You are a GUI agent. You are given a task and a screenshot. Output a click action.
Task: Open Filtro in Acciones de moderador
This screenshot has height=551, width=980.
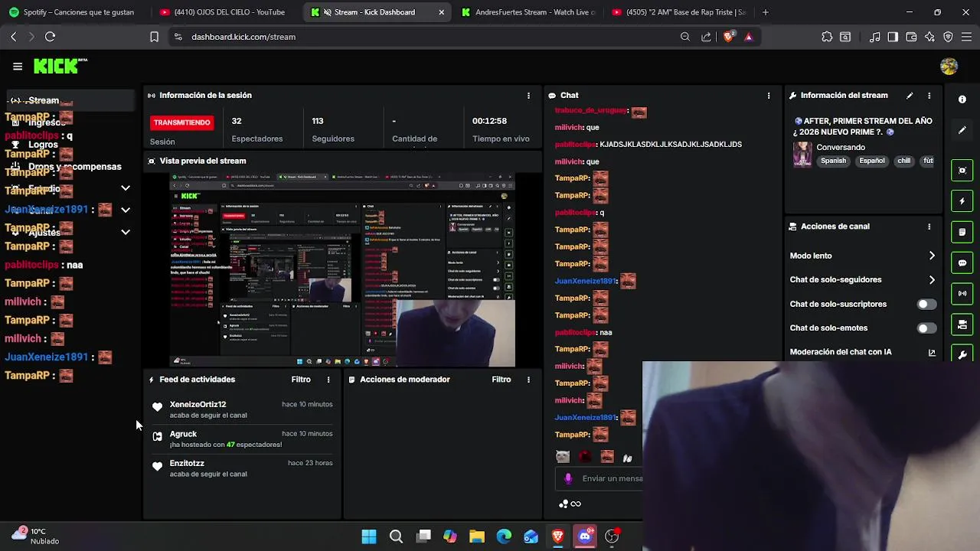pyautogui.click(x=501, y=380)
